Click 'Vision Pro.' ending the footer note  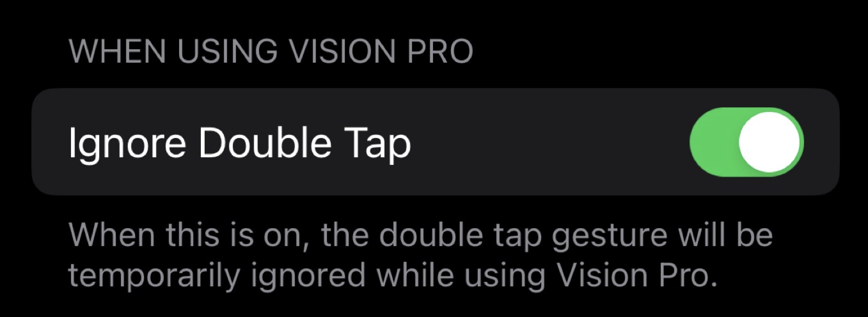pyautogui.click(x=636, y=275)
